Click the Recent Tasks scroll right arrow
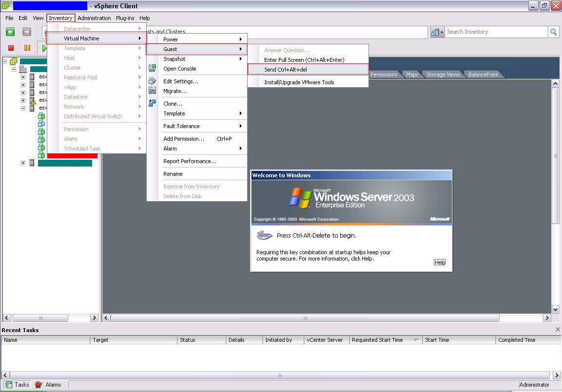Image resolution: width=562 pixels, height=392 pixels. pyautogui.click(x=557, y=375)
